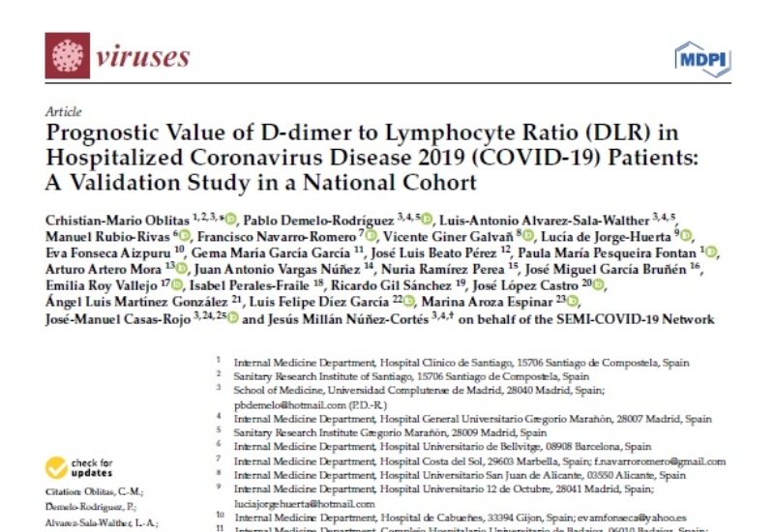Click author name Ricardo Gil Sánchez
Image resolution: width=774 pixels, height=532 pixels.
(x=391, y=285)
